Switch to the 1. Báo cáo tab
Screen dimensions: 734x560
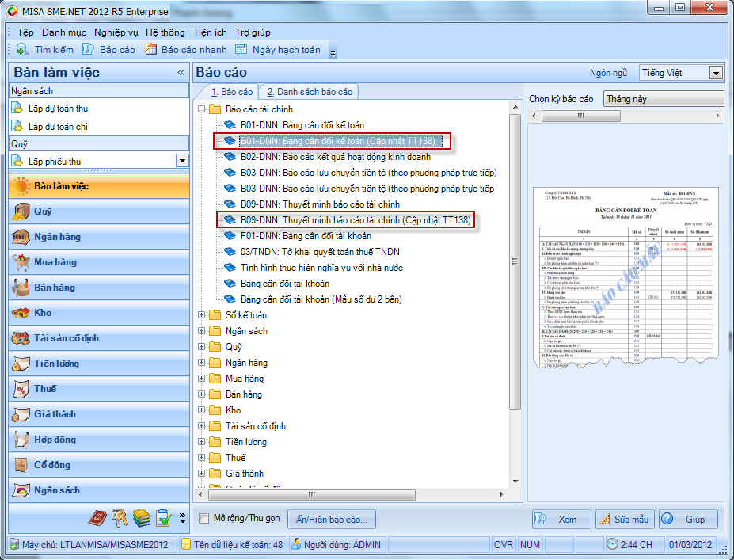(x=232, y=92)
